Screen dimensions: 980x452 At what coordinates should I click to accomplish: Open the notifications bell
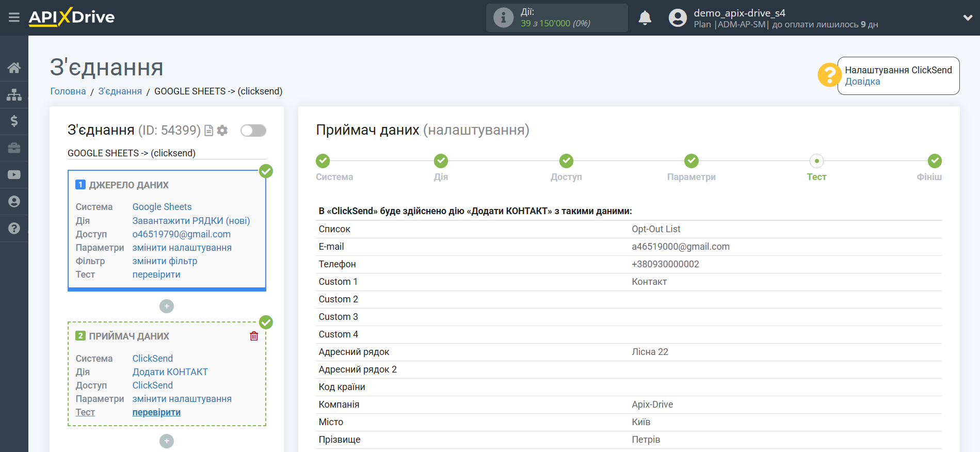click(x=645, y=18)
